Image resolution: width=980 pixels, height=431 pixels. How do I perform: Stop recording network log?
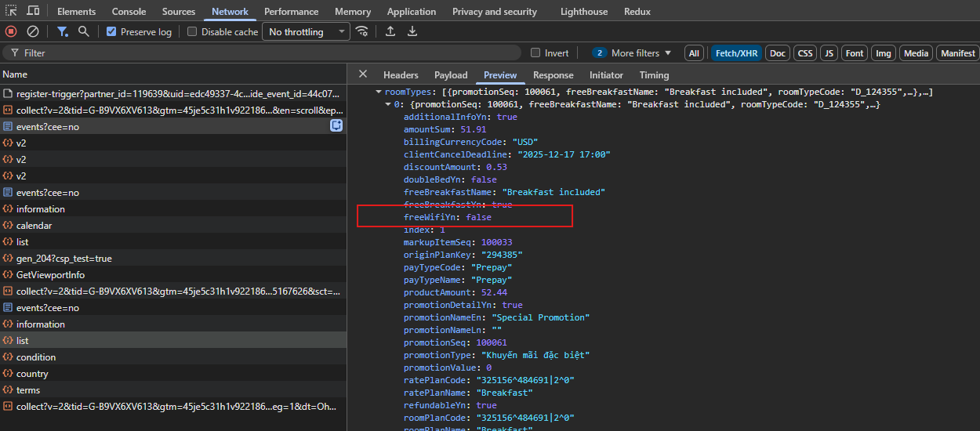(11, 31)
